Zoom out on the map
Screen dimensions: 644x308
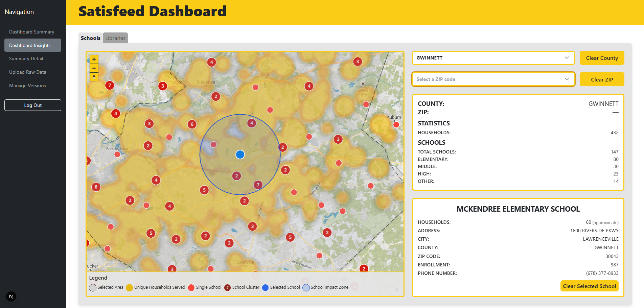pos(94,68)
